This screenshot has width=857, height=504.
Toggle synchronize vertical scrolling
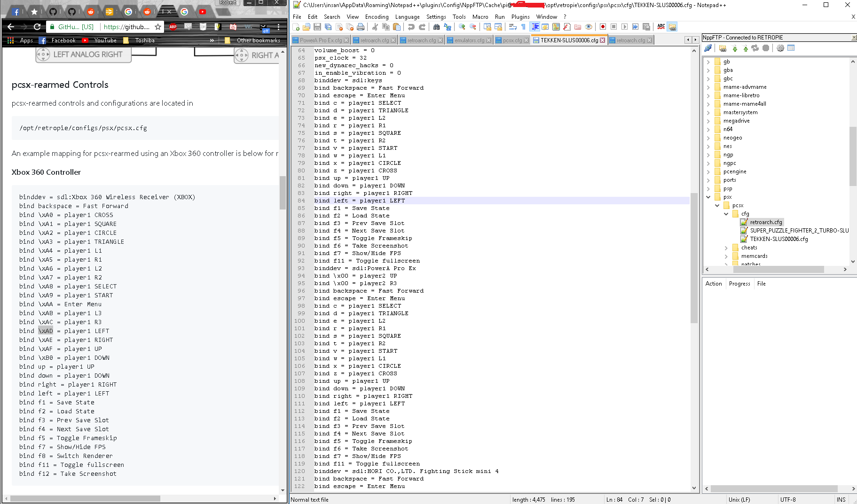[487, 27]
